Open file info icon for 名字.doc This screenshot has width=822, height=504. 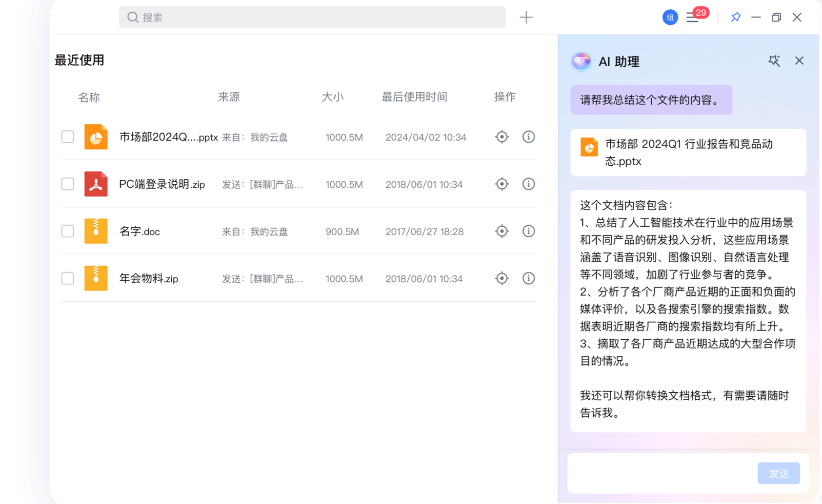coord(528,232)
